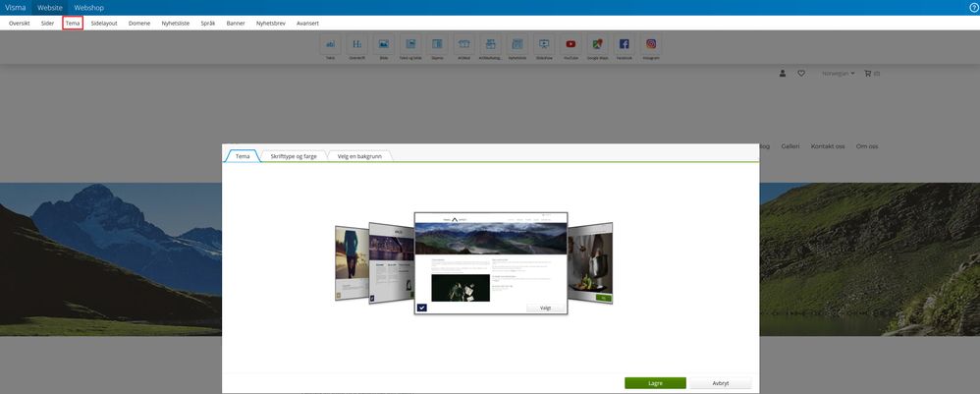Choose the runner theme thumbnail on left
This screenshot has width=980, height=394.
point(352,262)
